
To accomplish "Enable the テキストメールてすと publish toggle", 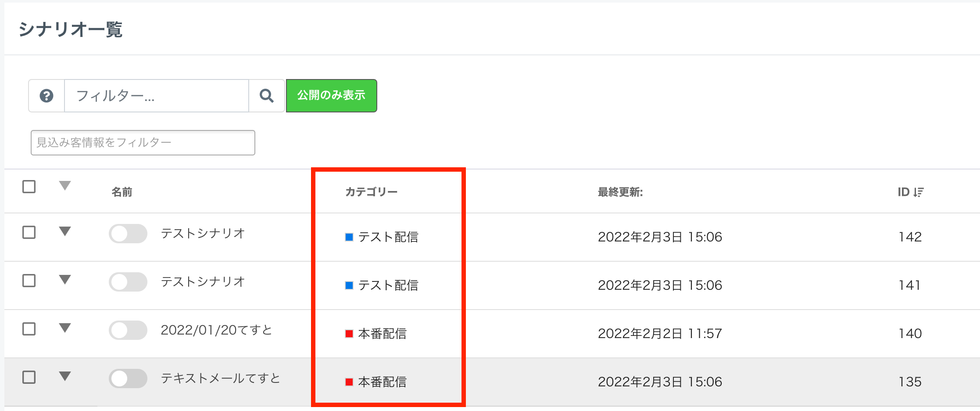I will tap(128, 379).
